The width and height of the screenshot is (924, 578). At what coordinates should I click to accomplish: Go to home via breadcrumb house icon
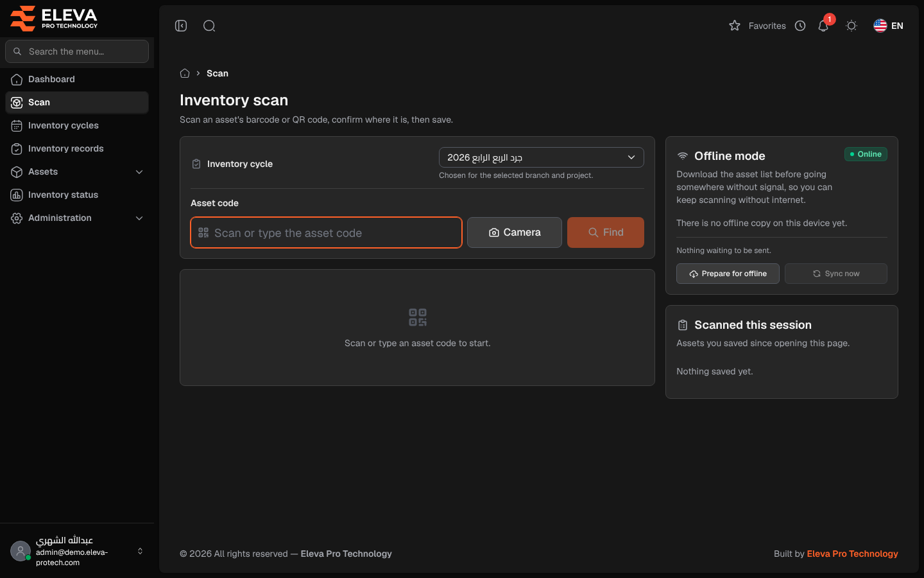(185, 73)
